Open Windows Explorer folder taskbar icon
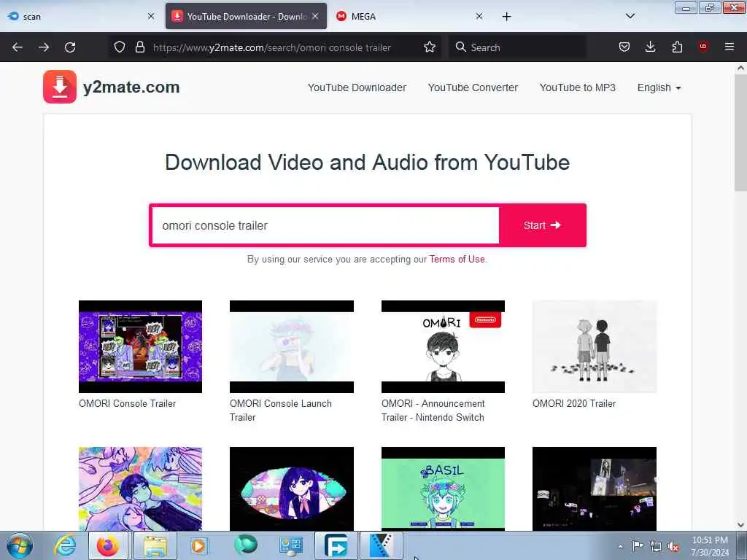This screenshot has width=747, height=560. (155, 545)
